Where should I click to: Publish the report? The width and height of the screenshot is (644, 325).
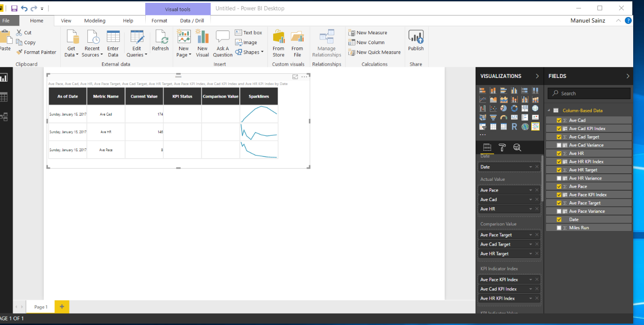(416, 41)
